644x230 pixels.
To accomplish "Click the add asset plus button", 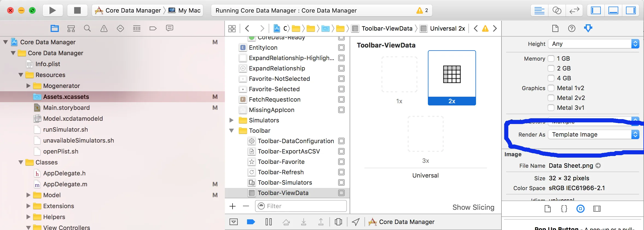I will [233, 206].
